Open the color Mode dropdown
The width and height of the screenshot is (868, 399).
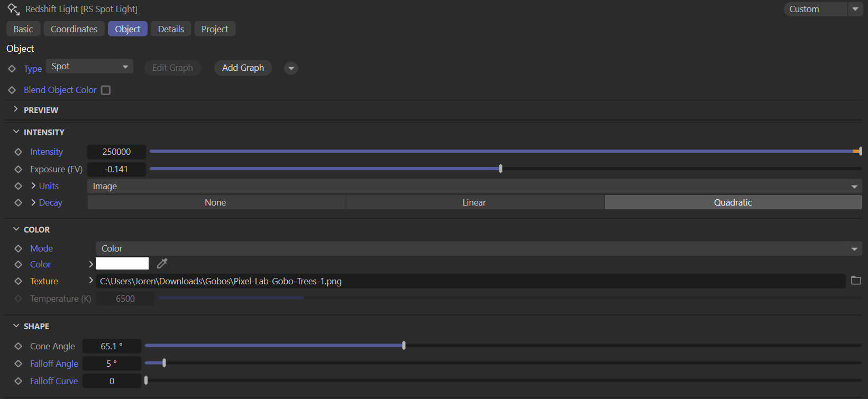[479, 248]
